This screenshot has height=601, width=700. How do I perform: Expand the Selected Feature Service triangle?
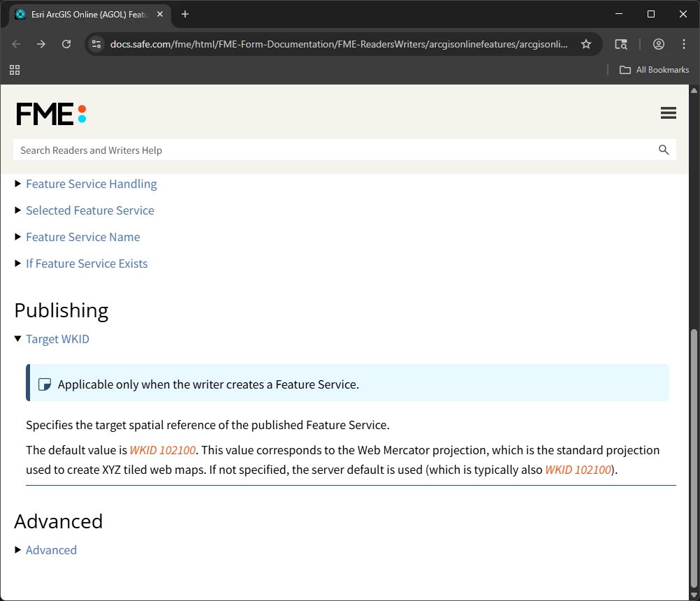(18, 210)
